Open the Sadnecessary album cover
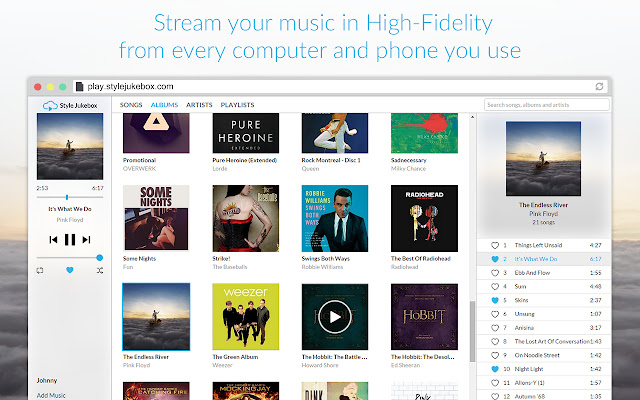Screen dimensions: 640x400 [424, 133]
